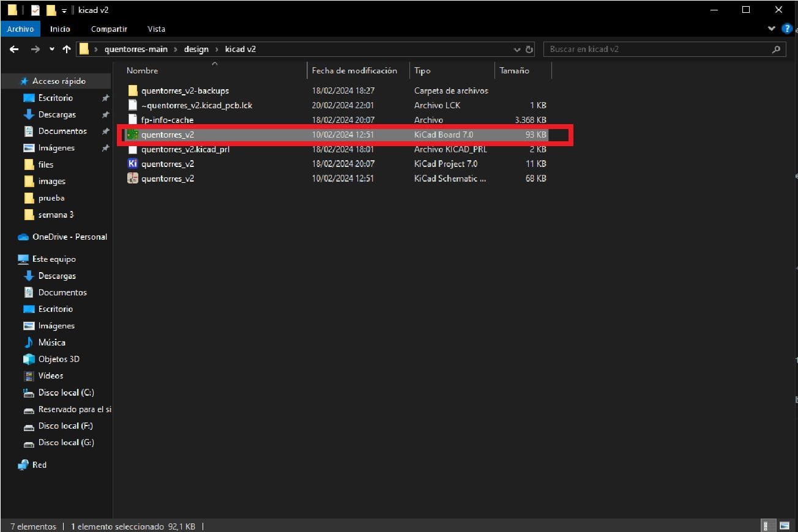Click the quentorres-main breadcrumb
The image size is (798, 532).
point(136,50)
